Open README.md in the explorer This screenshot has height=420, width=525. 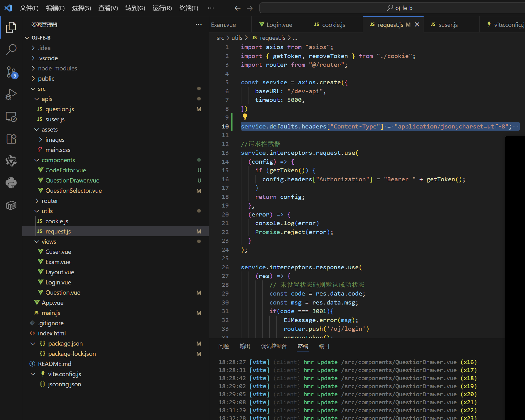[x=116, y=364]
